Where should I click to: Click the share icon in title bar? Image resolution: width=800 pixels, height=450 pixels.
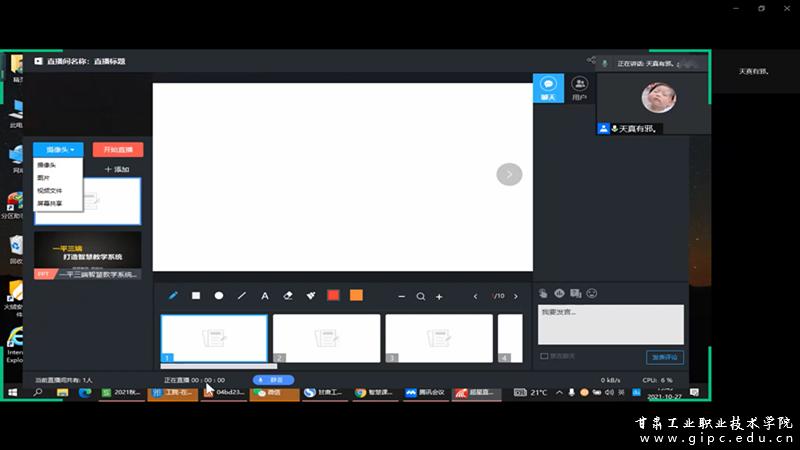pyautogui.click(x=591, y=61)
